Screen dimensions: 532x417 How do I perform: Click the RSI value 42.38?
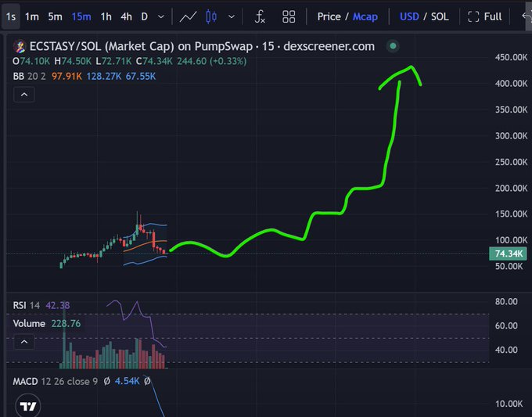[x=58, y=305]
